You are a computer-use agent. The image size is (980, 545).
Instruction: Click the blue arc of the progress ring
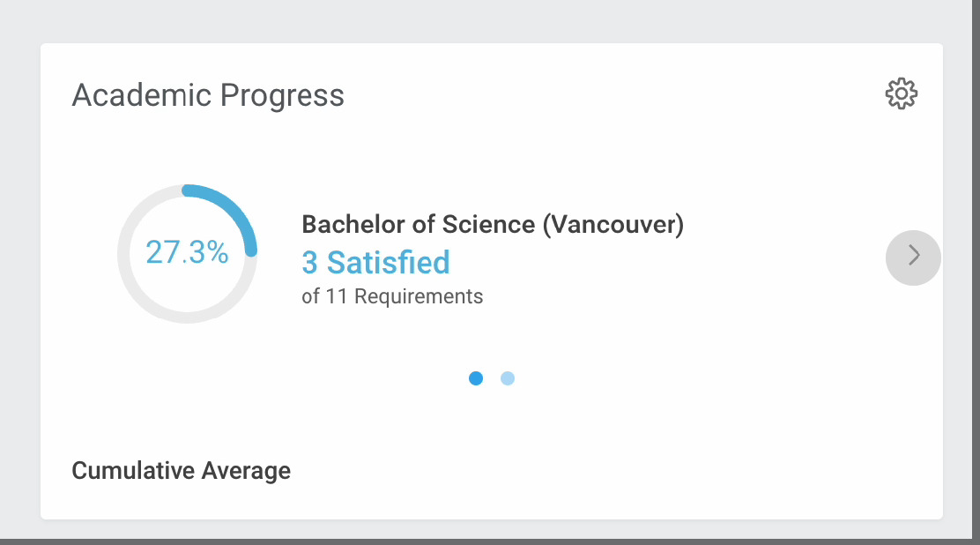[x=234, y=207]
